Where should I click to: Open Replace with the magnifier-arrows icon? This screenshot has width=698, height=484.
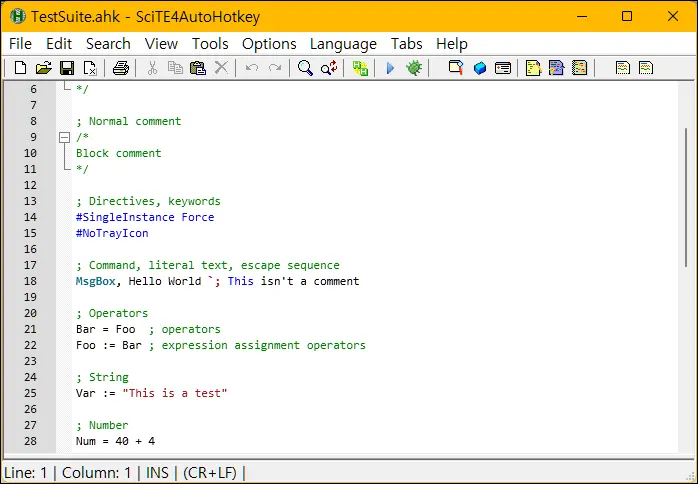click(329, 68)
